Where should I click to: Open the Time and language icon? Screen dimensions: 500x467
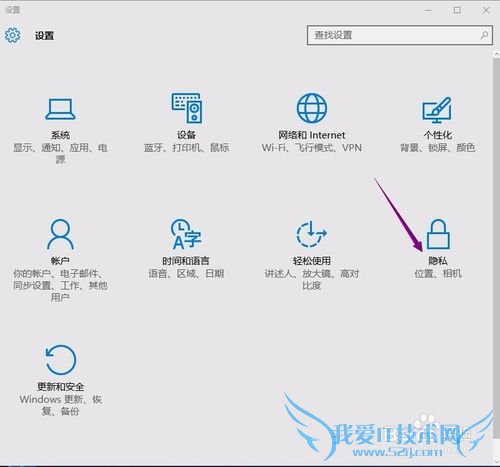coord(186,234)
